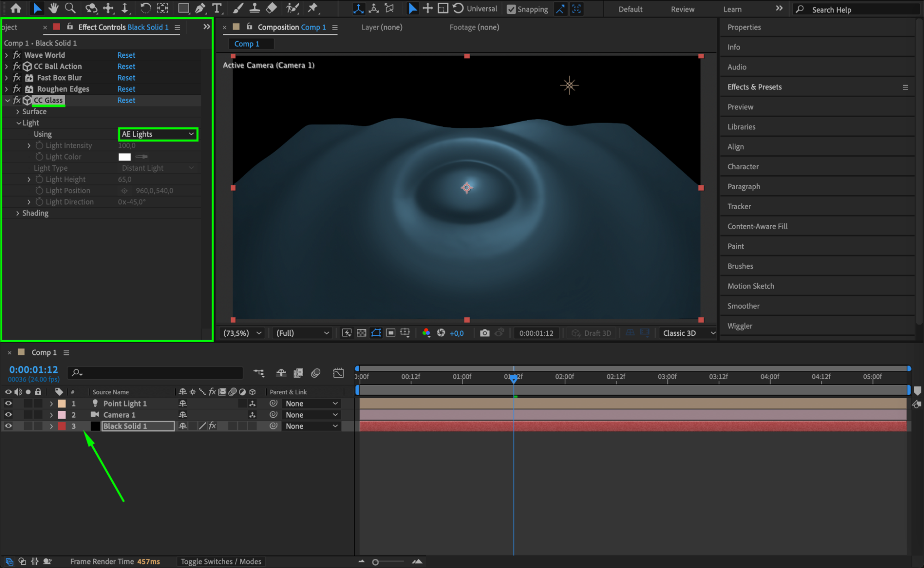The image size is (924, 568).
Task: Click the Search Help field
Action: 860,10
